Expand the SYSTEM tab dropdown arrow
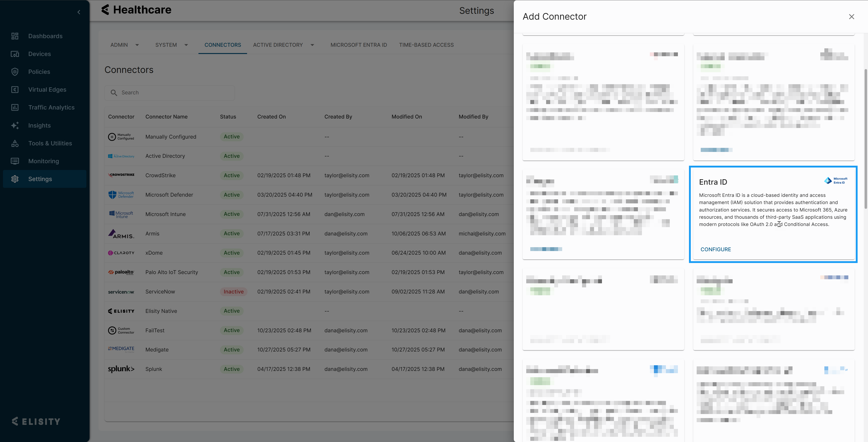 point(186,45)
